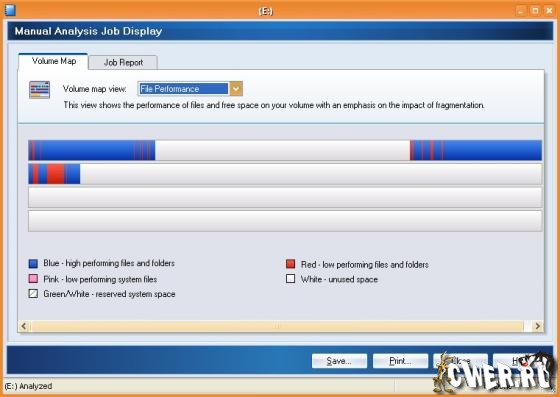Click the red low performing files legend swatch

[290, 264]
